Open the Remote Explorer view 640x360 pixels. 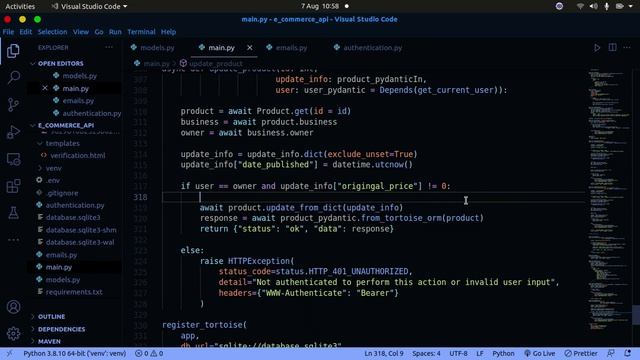(13, 159)
